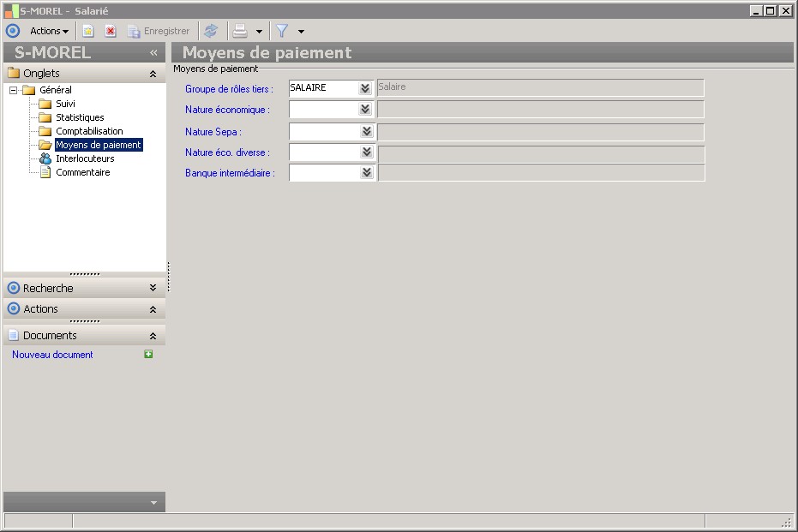Click the side panel bottom dropdown arrow

pos(153,503)
